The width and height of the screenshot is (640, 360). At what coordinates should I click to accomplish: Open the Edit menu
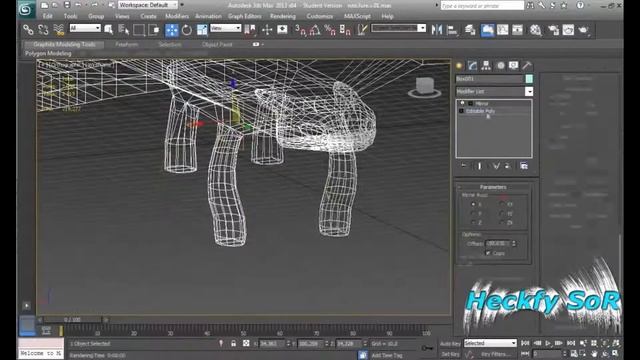click(48, 16)
